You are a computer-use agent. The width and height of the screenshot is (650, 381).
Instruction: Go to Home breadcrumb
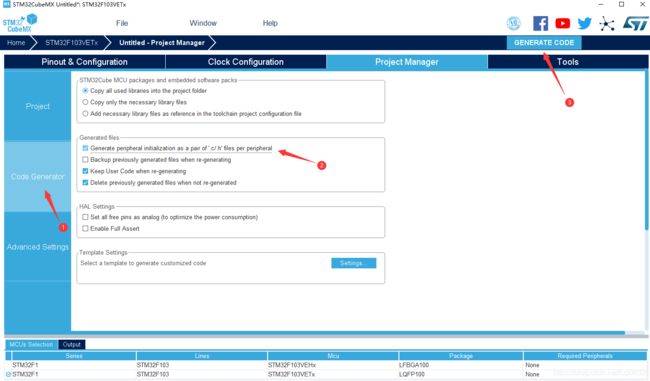pyautogui.click(x=16, y=43)
